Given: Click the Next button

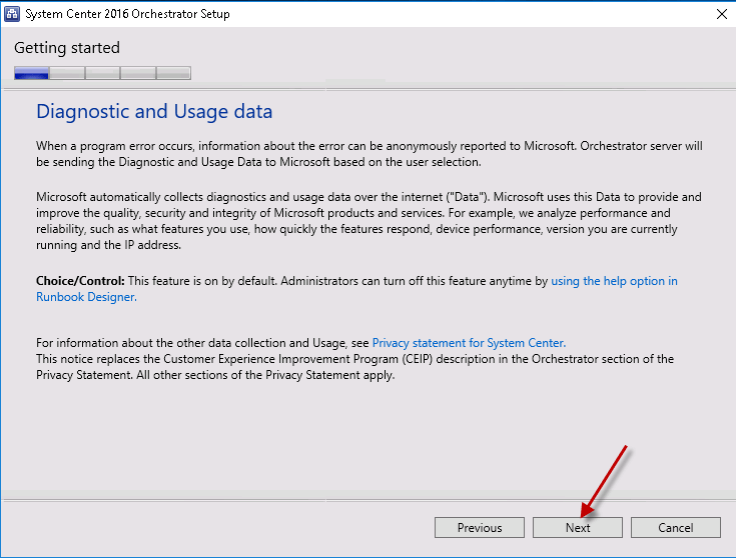Looking at the screenshot, I should (x=577, y=527).
